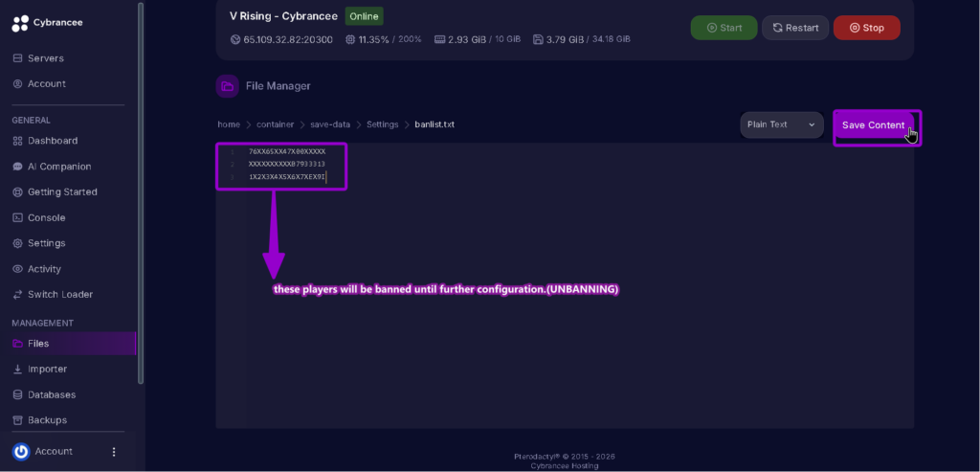The width and height of the screenshot is (980, 472).
Task: Click banlist.txt in breadcrumb
Action: tap(434, 124)
